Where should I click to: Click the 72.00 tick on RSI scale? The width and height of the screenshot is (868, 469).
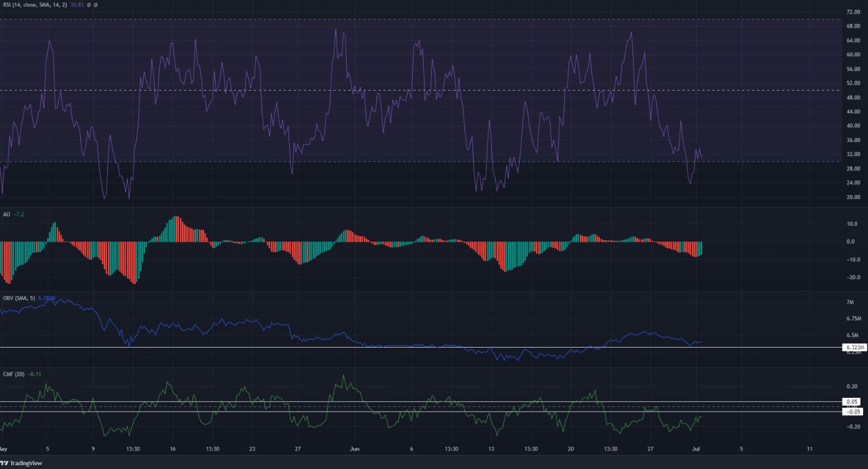pyautogui.click(x=853, y=12)
